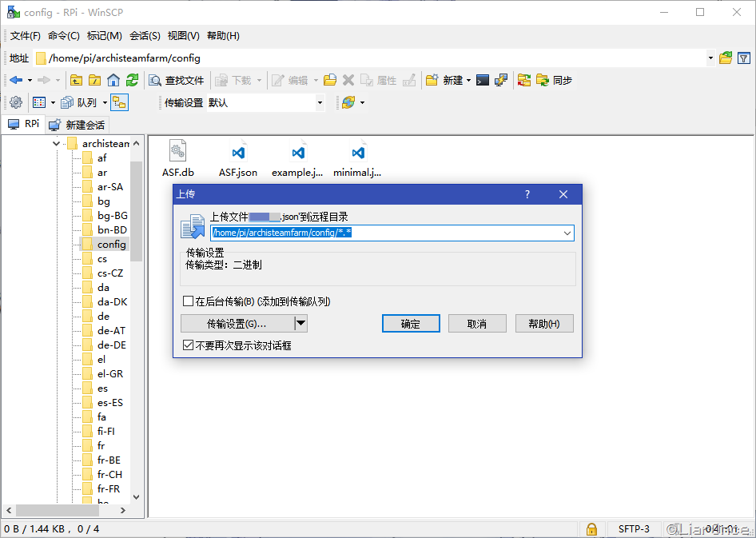The height and width of the screenshot is (538, 756).
Task: Select the ASF.json file
Action: pyautogui.click(x=238, y=158)
